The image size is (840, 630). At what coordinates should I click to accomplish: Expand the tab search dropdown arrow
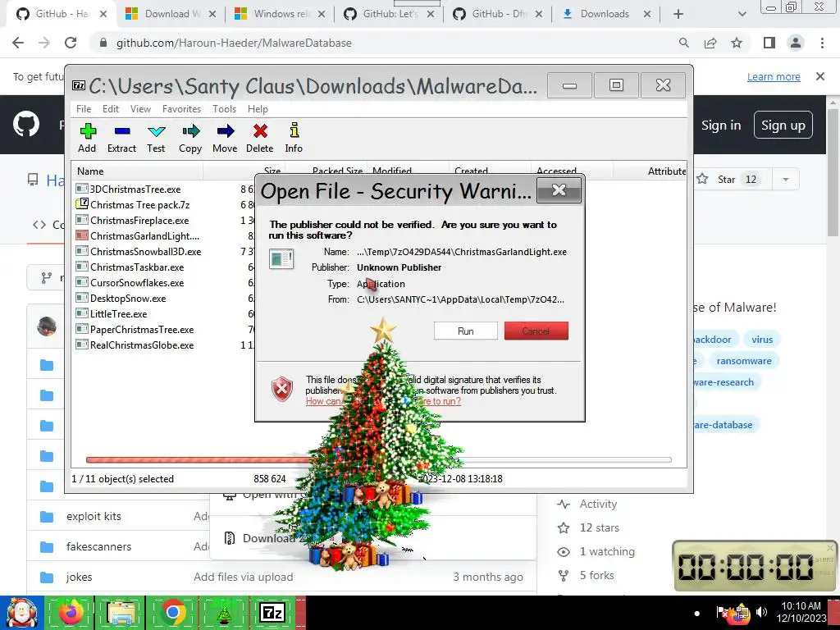pyautogui.click(x=742, y=14)
